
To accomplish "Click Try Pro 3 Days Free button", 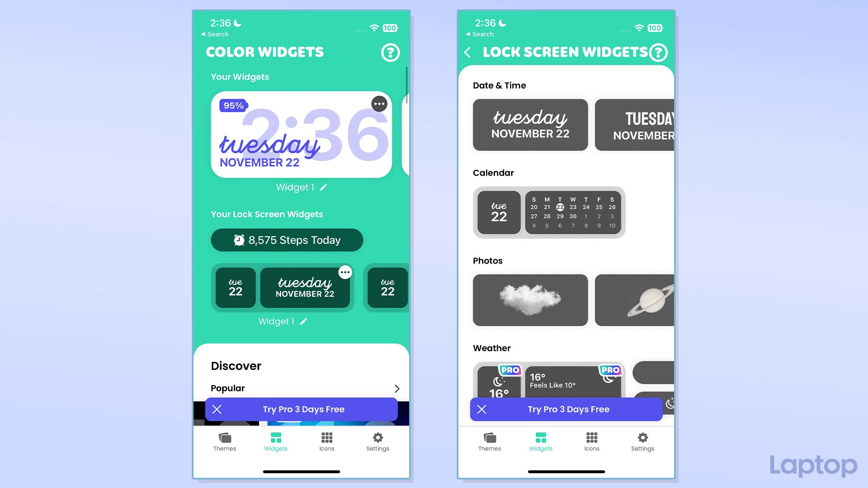I will click(304, 409).
